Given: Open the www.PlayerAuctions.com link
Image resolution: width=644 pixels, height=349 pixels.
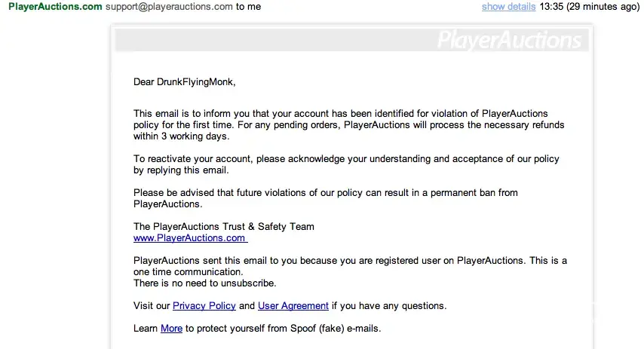Looking at the screenshot, I should (x=190, y=238).
